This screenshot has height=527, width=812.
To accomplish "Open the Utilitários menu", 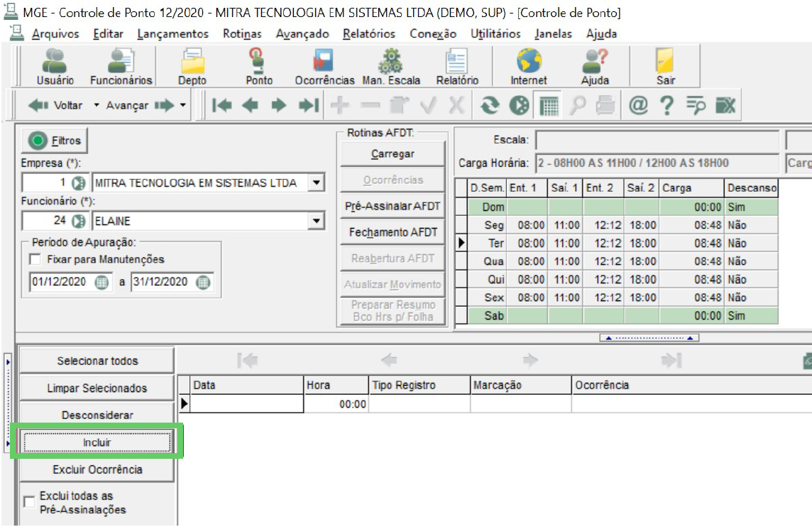I will click(495, 33).
